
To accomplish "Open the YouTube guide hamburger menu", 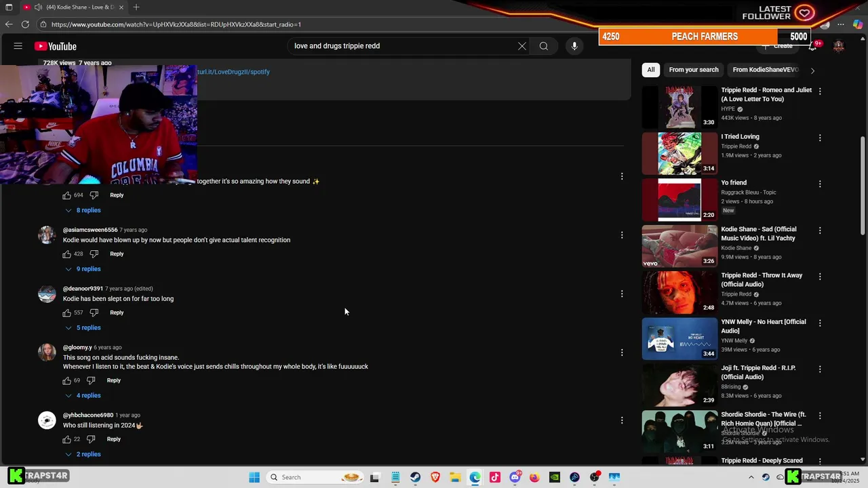I will [x=18, y=46].
